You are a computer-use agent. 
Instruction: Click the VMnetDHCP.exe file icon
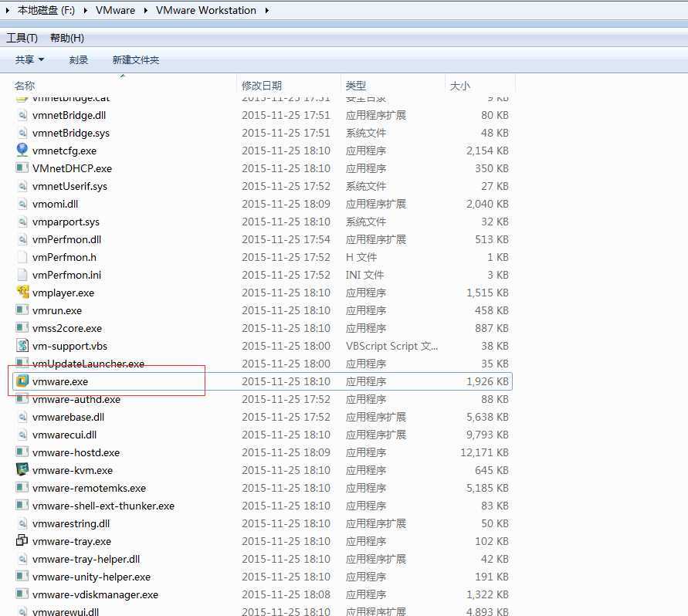click(x=22, y=168)
